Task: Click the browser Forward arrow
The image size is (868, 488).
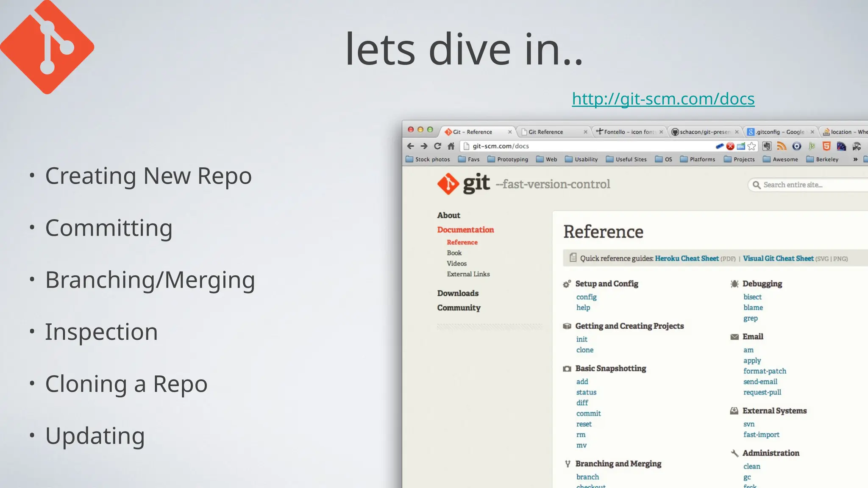Action: click(424, 146)
